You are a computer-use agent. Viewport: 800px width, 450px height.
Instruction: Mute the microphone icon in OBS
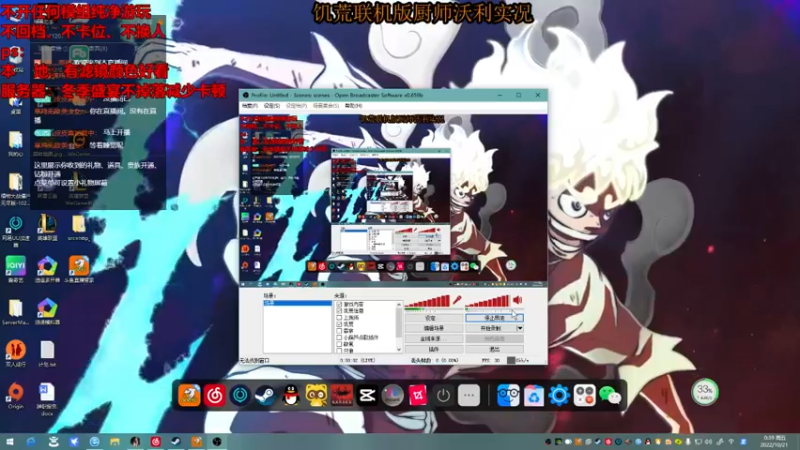[457, 300]
